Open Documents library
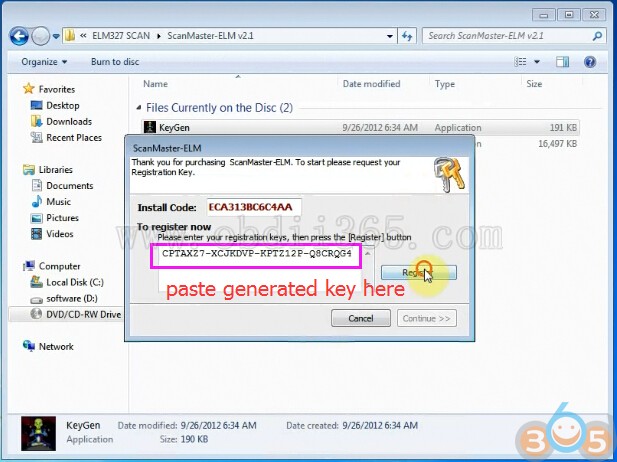The width and height of the screenshot is (617, 462). click(x=70, y=186)
